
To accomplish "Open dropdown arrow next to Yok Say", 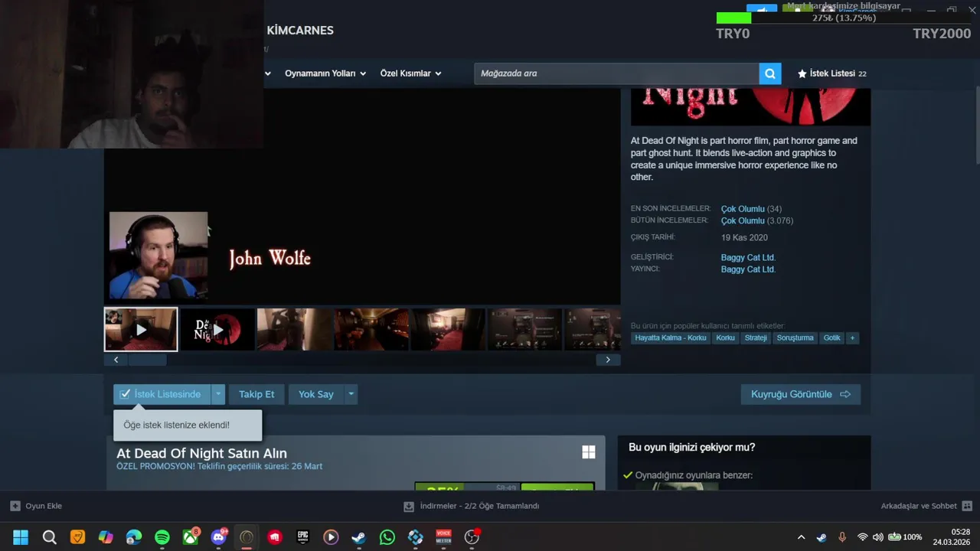I will [351, 394].
